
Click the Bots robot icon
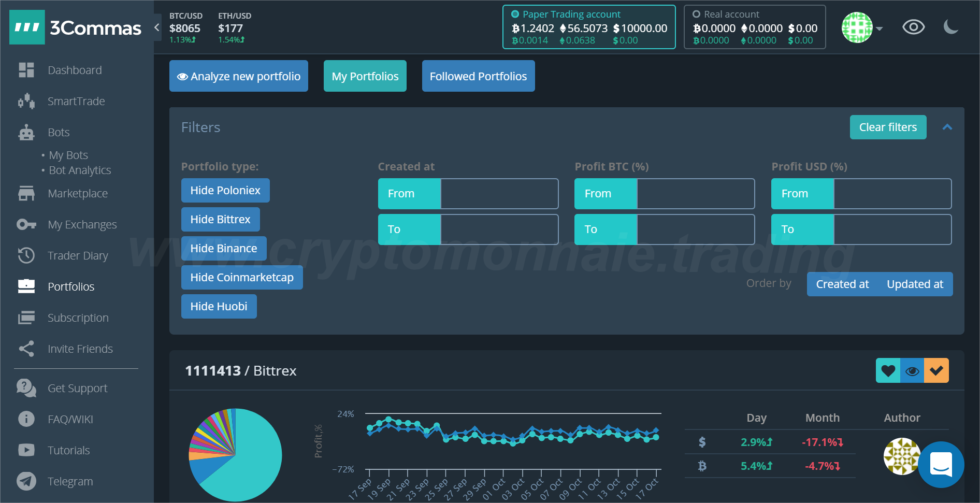(26, 132)
